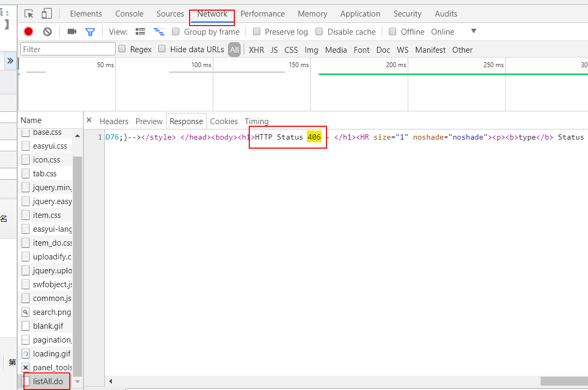Click the response horizontal scrollbar thumb
588x390 pixels.
click(x=564, y=381)
